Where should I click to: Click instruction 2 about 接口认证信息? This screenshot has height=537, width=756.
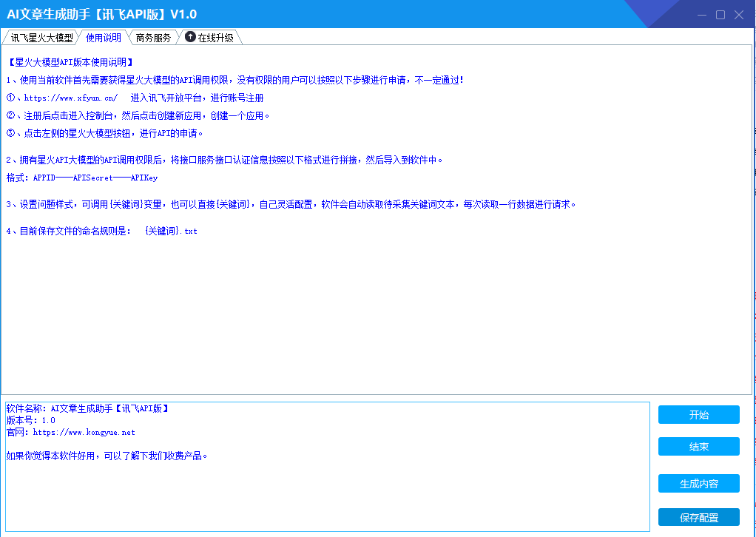click(x=224, y=160)
